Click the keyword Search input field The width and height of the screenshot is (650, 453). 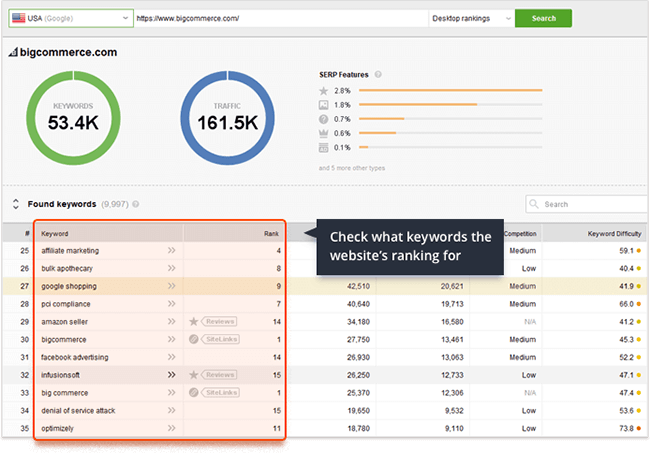pyautogui.click(x=587, y=204)
